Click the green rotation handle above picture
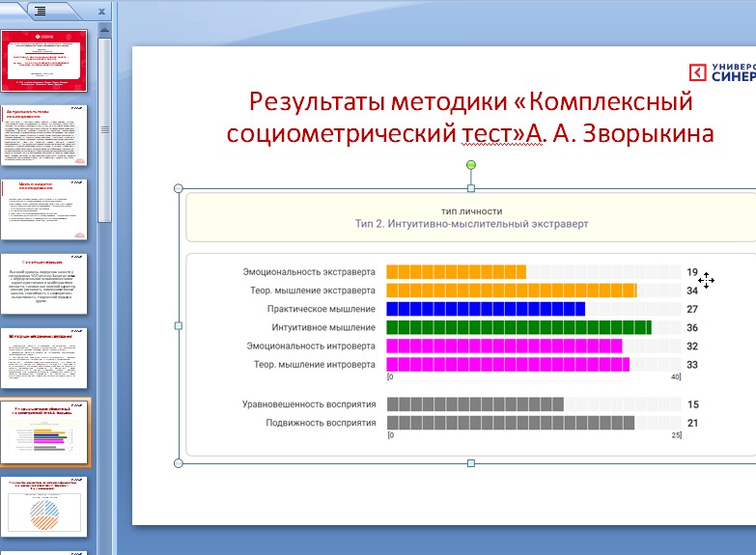Viewport: 756px width, 555px height. [471, 165]
